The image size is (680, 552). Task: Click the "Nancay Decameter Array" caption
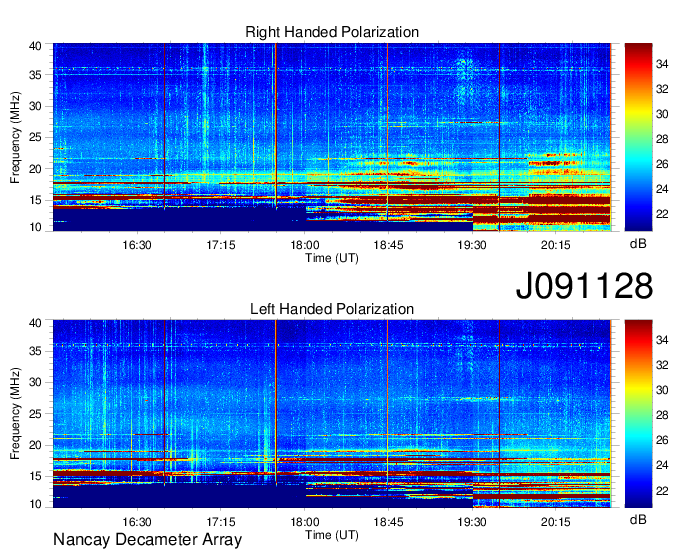(147, 539)
